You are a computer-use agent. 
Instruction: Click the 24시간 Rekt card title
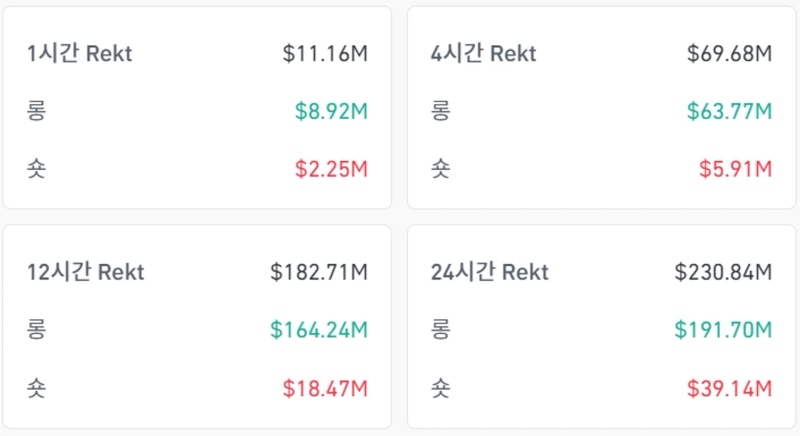(490, 271)
